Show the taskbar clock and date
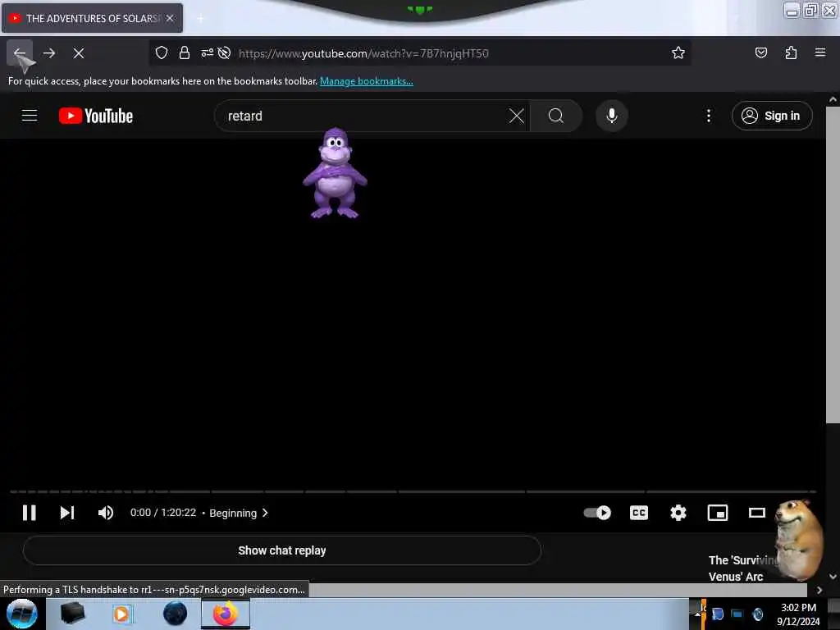 [x=798, y=614]
